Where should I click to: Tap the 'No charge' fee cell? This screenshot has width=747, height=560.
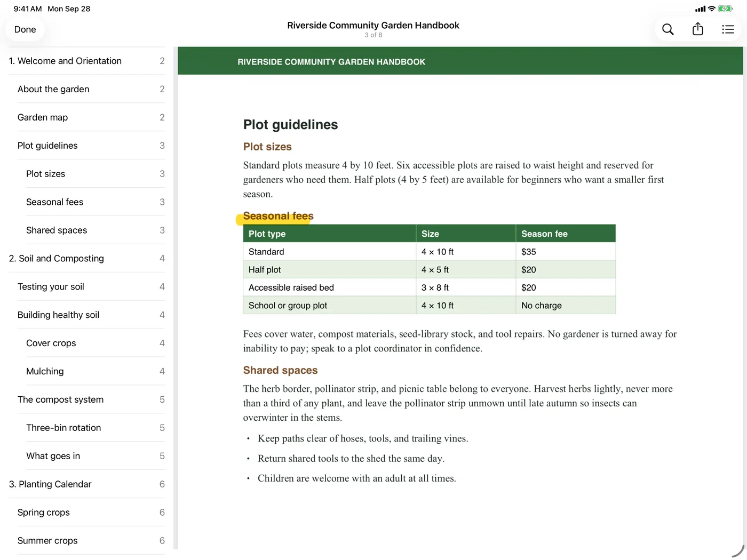pyautogui.click(x=566, y=306)
